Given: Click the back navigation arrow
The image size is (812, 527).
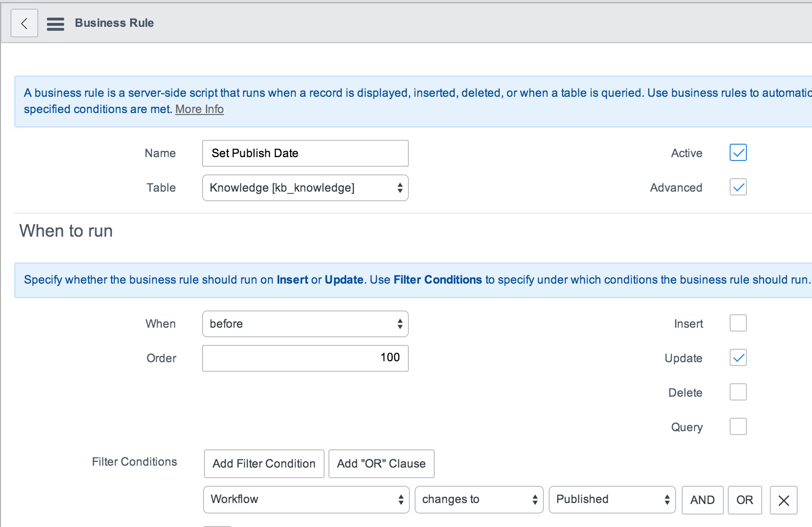Looking at the screenshot, I should [x=24, y=23].
